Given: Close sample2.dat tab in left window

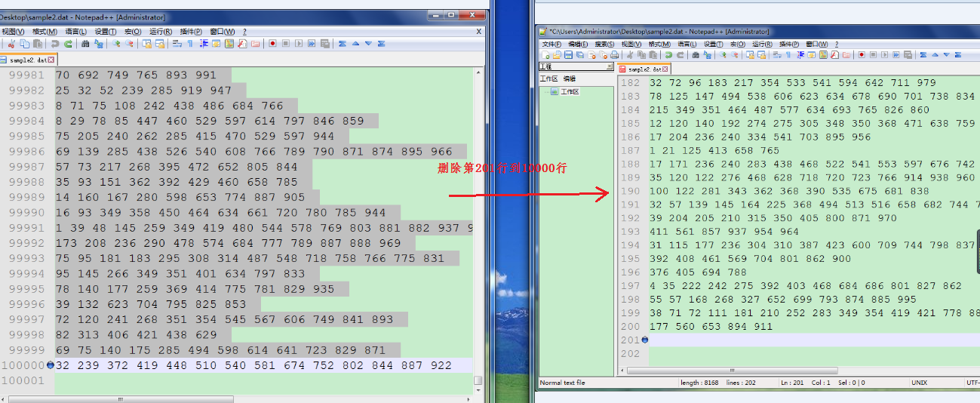Looking at the screenshot, I should (52, 59).
